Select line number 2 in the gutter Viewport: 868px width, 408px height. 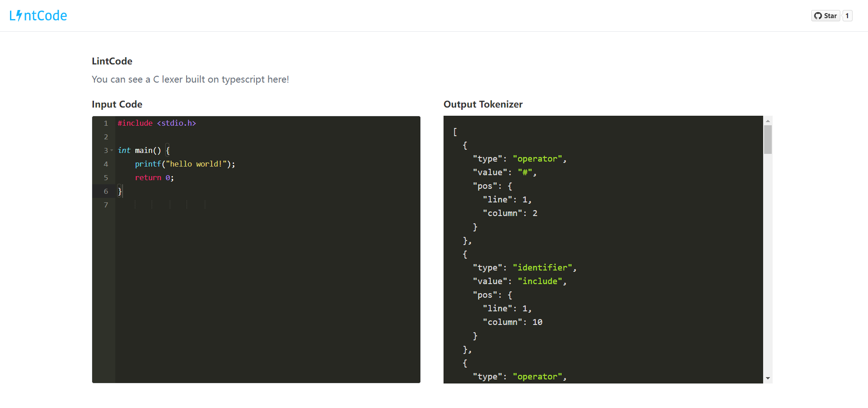(106, 137)
